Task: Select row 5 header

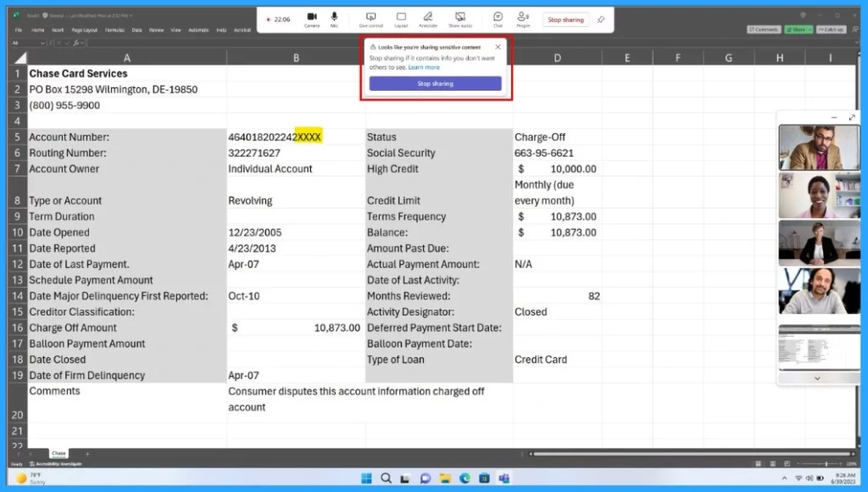Action: pos(17,137)
